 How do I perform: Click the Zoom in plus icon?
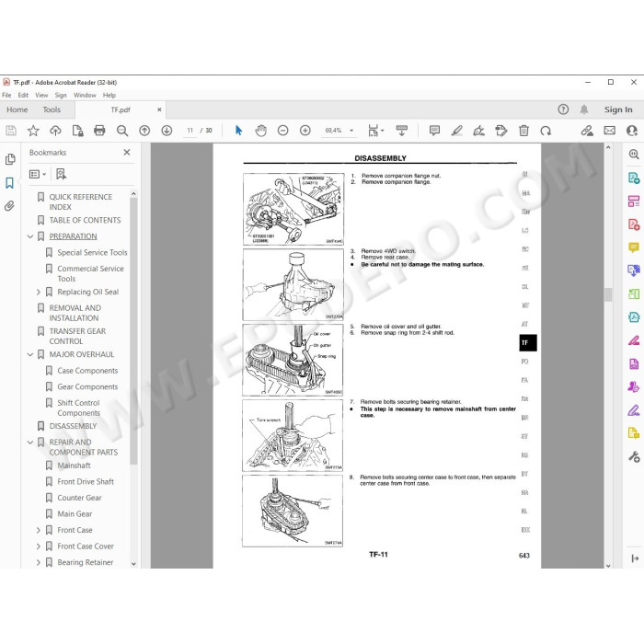pyautogui.click(x=305, y=131)
